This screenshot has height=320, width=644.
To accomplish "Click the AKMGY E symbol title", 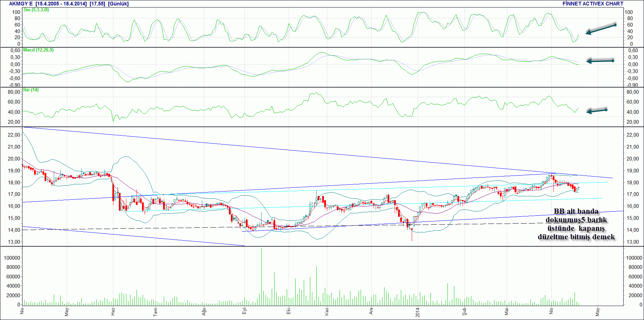I will [21, 4].
